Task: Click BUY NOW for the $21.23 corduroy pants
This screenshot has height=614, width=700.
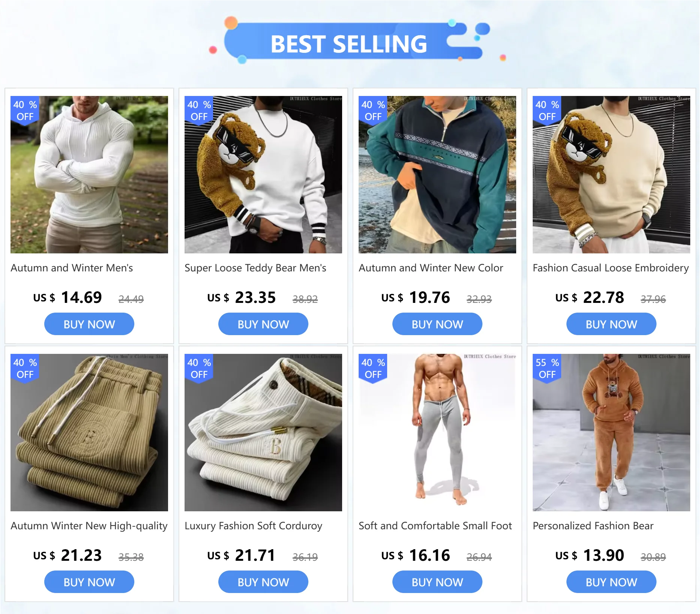Action: 89,582
